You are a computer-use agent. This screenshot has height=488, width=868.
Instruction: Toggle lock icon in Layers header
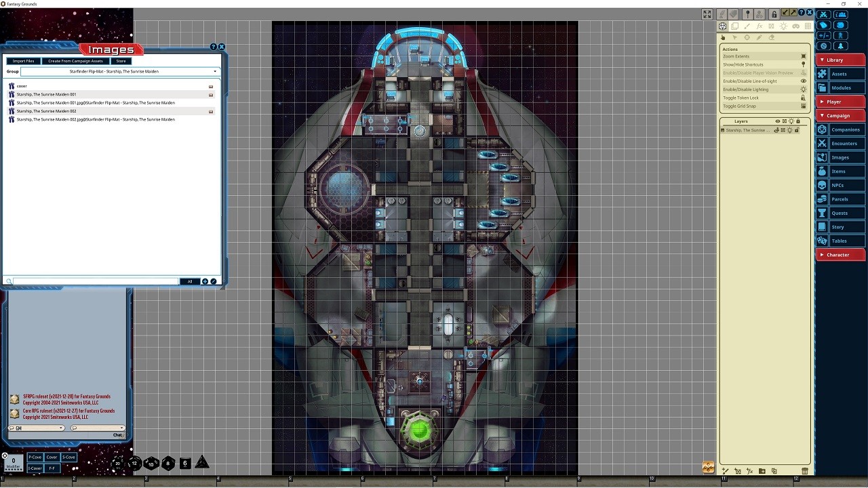(x=798, y=121)
